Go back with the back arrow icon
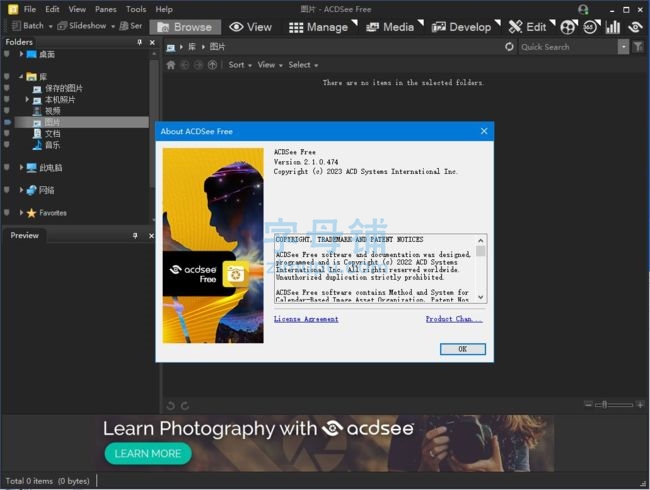Viewport: 650px width, 490px height. click(185, 65)
